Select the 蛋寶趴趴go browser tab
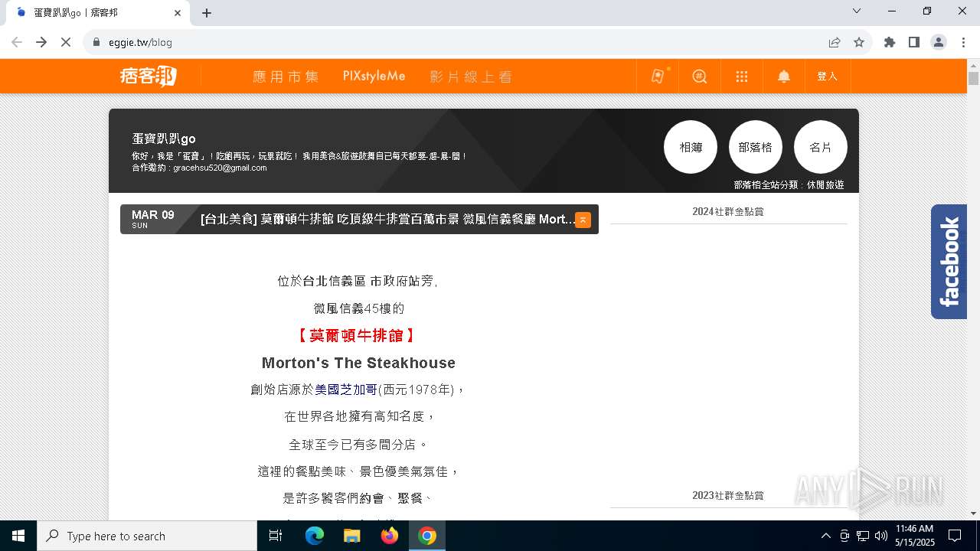980x551 pixels. coord(97,13)
